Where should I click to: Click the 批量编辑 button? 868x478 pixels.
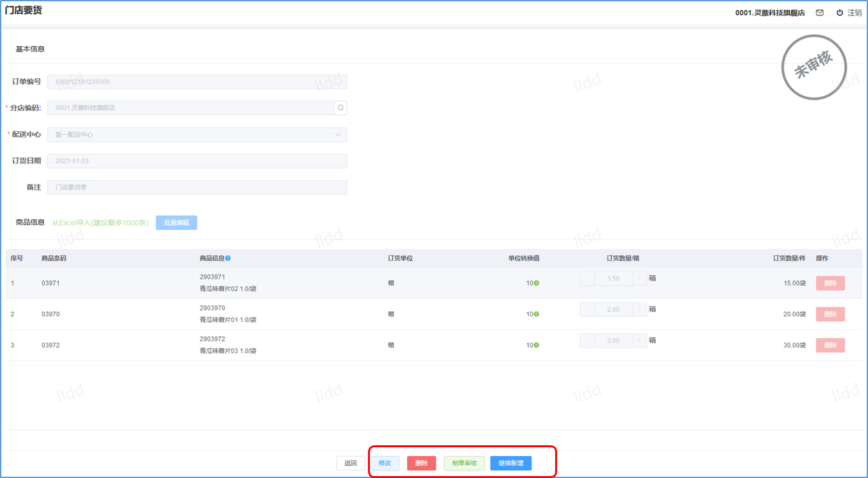[176, 223]
